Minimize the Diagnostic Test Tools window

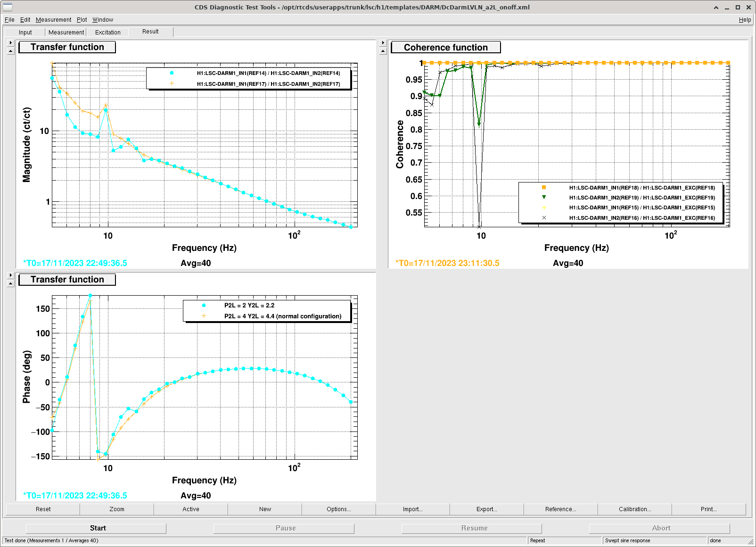(x=727, y=7)
